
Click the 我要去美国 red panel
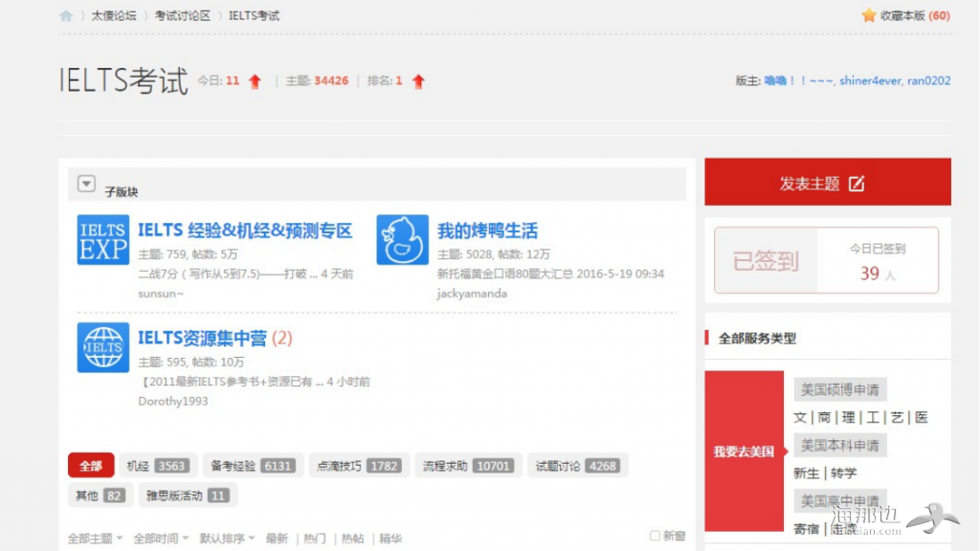pyautogui.click(x=744, y=452)
